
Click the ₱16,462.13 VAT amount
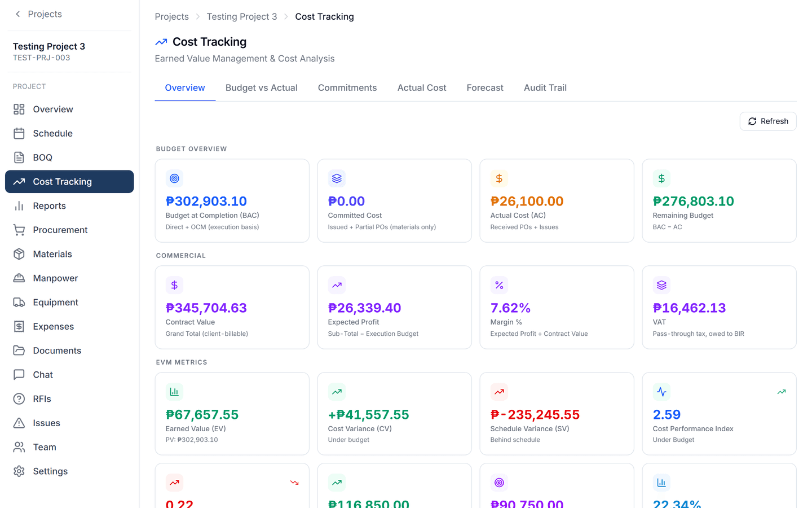[690, 308]
